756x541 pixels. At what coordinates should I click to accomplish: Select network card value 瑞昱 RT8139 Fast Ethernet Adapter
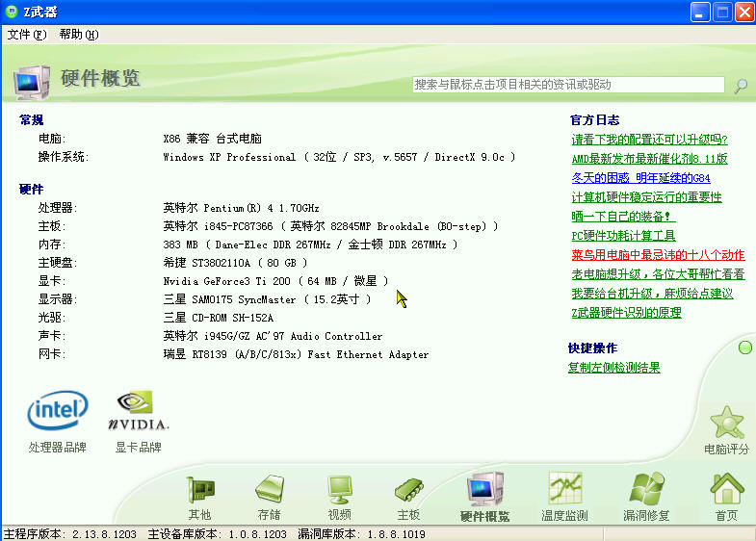tap(296, 354)
